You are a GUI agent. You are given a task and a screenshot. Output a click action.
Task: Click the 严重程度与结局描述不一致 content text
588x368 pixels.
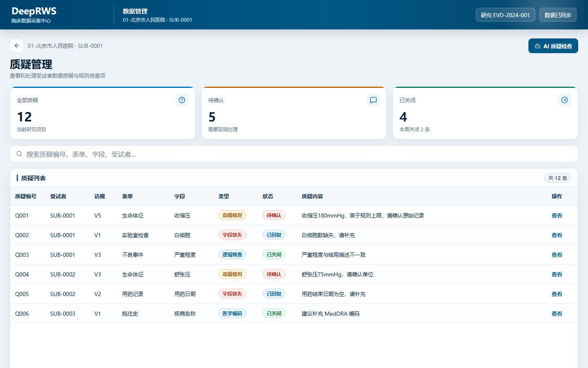click(x=334, y=255)
